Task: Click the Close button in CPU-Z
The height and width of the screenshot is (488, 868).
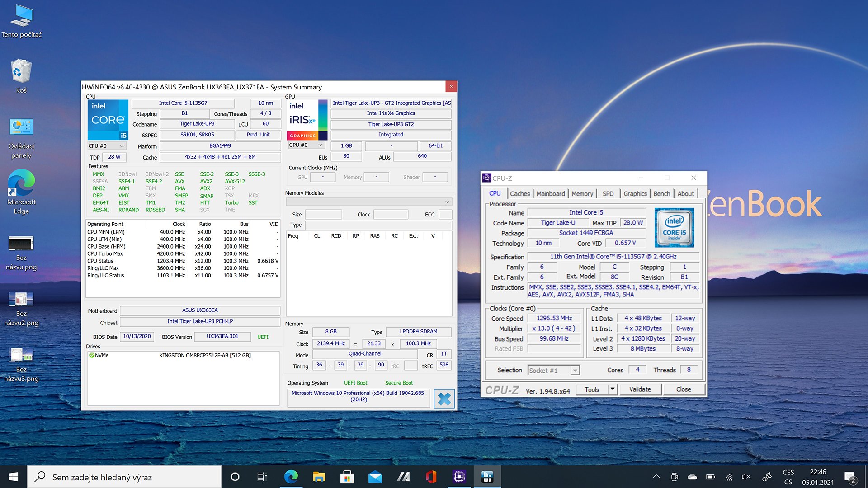Action: click(x=683, y=389)
